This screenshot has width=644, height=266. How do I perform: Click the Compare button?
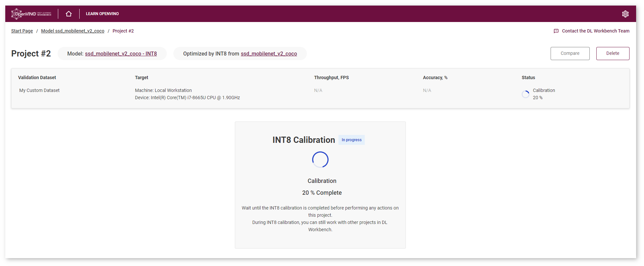(570, 54)
